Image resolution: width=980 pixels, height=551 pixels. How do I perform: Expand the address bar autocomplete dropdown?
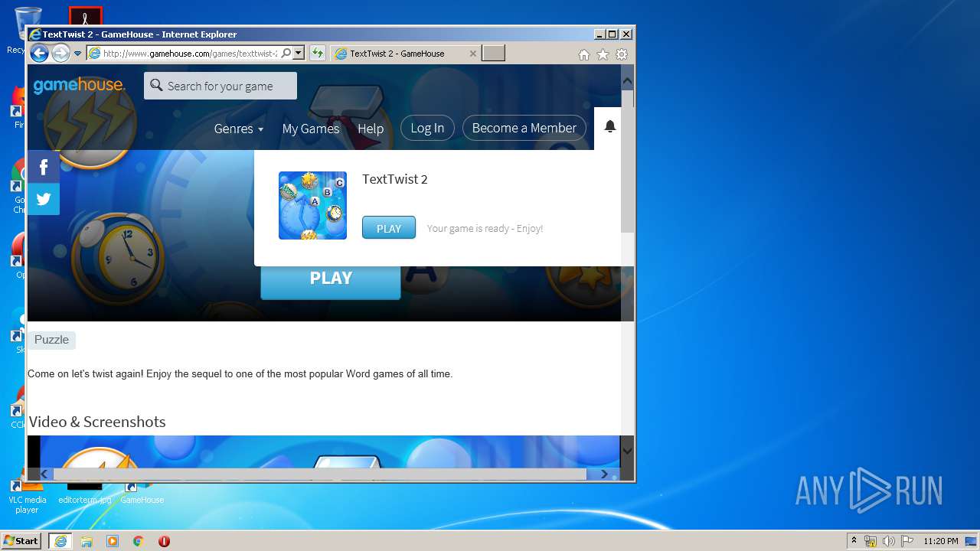pyautogui.click(x=299, y=53)
